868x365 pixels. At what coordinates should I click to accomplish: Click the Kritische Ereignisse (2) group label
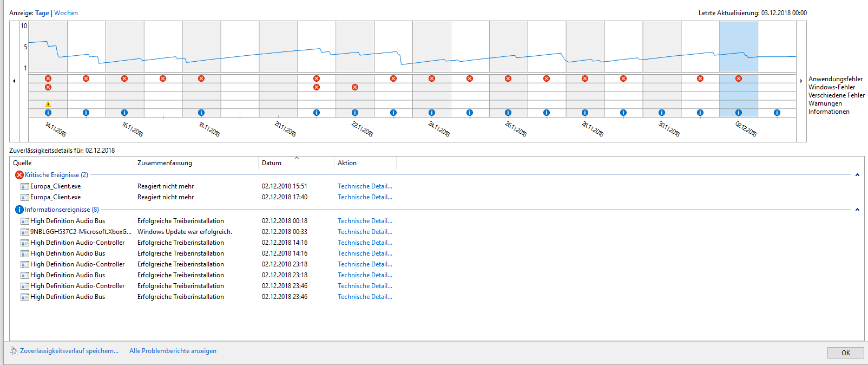[x=56, y=175]
